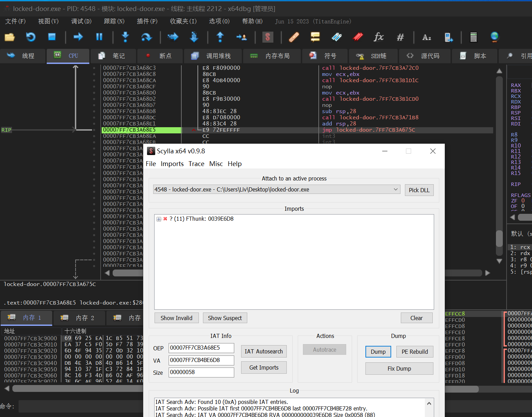Click the RFLAGS register label

pos(521,195)
